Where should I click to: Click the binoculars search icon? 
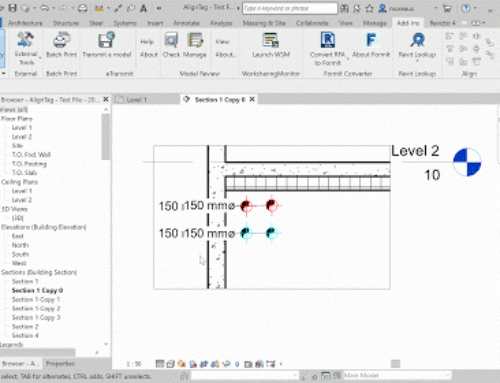(x=344, y=8)
